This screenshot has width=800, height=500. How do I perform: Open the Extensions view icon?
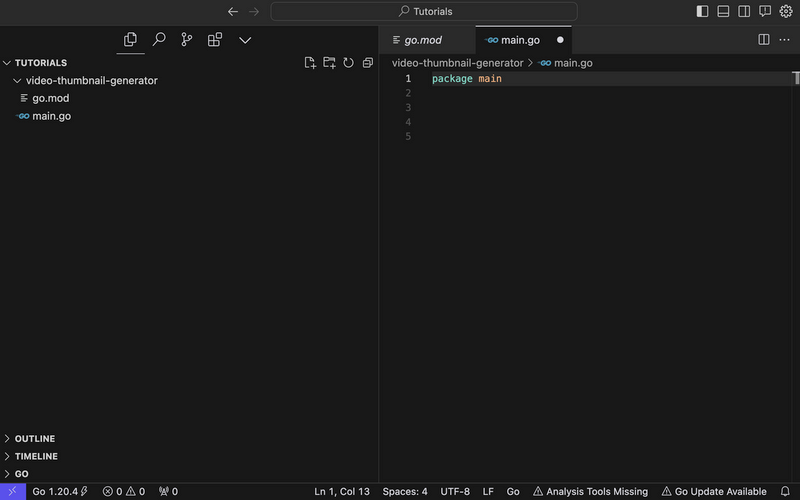pos(215,40)
